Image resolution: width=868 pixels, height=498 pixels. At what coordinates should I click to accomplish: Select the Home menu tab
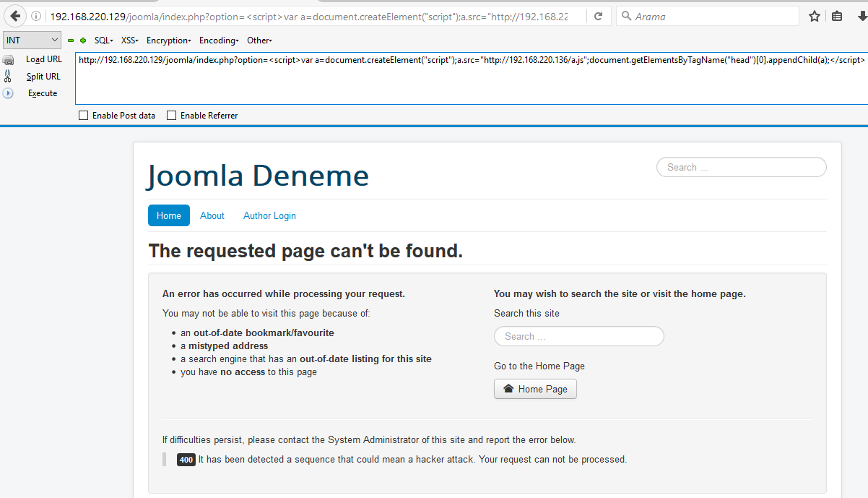pos(169,215)
